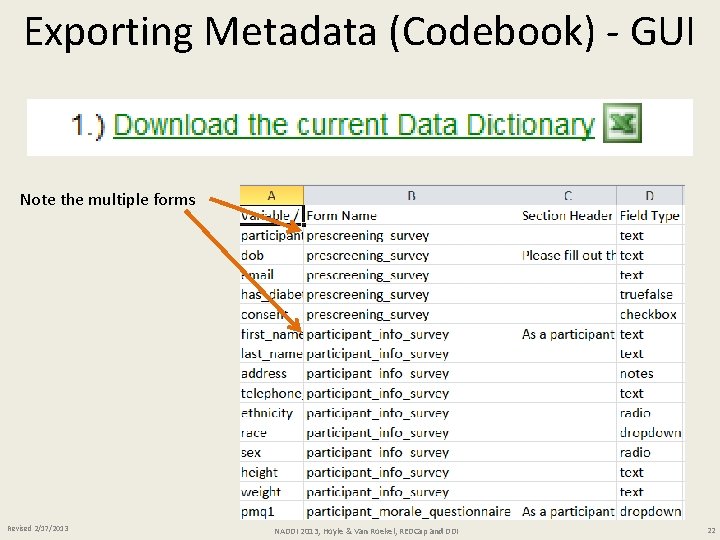Image resolution: width=720 pixels, height=540 pixels.
Task: Click the truefalse field type cell
Action: [x=646, y=294]
